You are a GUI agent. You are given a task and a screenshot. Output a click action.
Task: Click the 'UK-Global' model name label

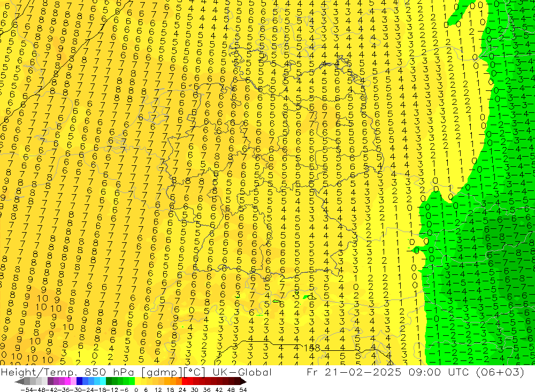242,372
